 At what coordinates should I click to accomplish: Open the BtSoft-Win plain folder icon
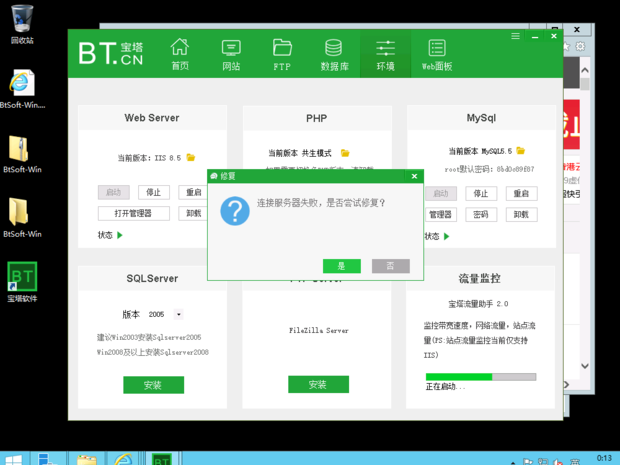coord(22,218)
